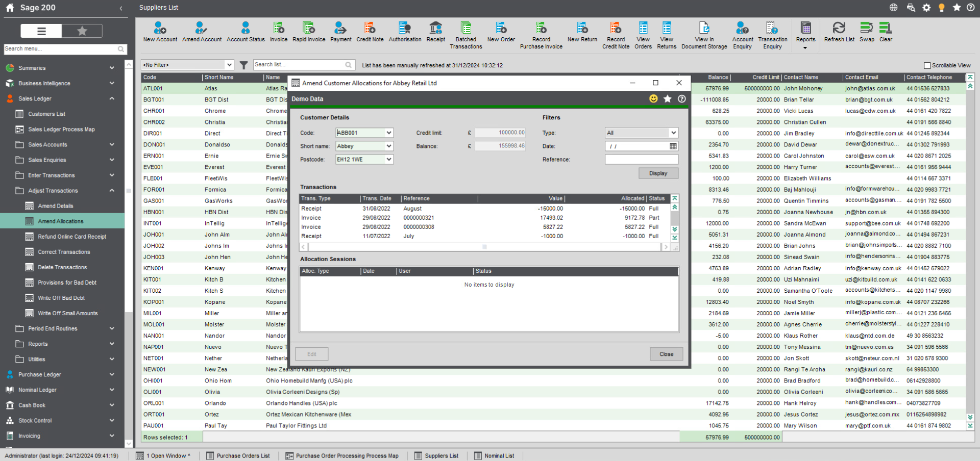Apply the filter funnel next to filter dropdown

click(x=243, y=65)
